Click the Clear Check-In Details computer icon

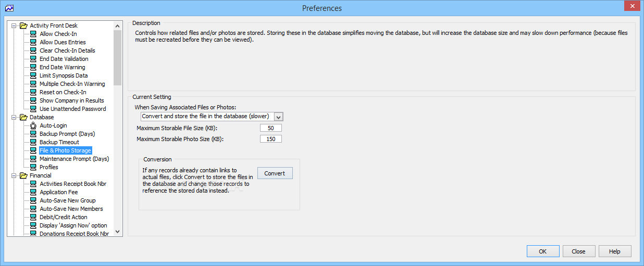pos(33,50)
